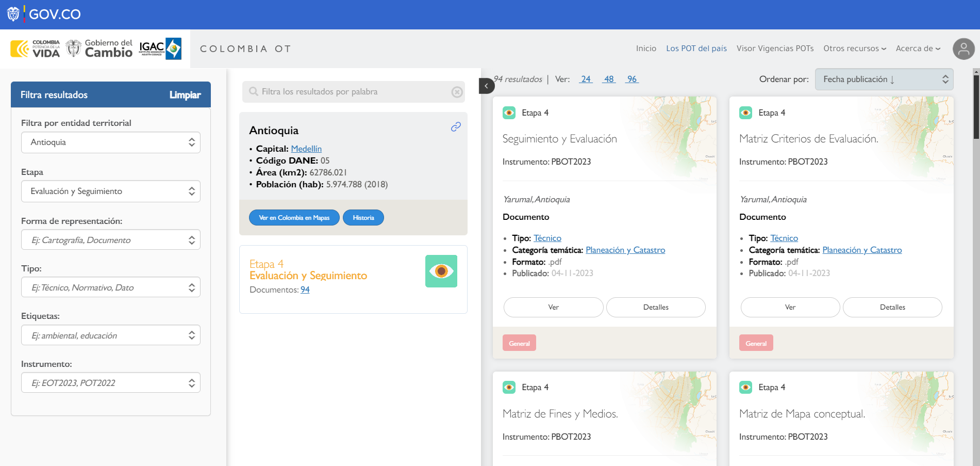Open the Otros recursos menu
This screenshot has height=466, width=980.
pyautogui.click(x=855, y=49)
